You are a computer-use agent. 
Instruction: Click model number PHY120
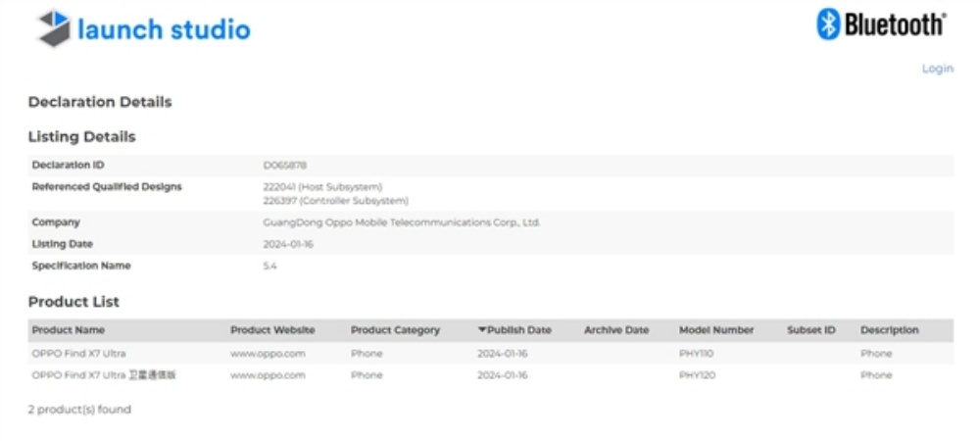point(696,375)
